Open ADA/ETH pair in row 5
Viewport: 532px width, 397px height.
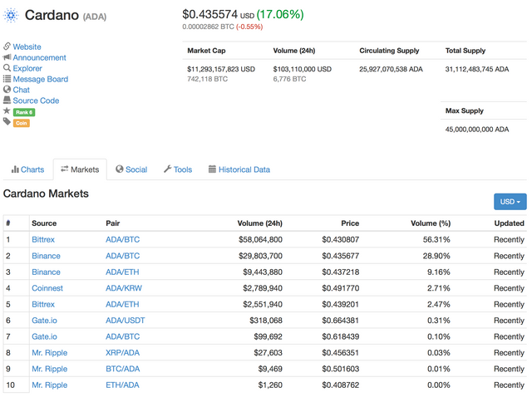[122, 304]
